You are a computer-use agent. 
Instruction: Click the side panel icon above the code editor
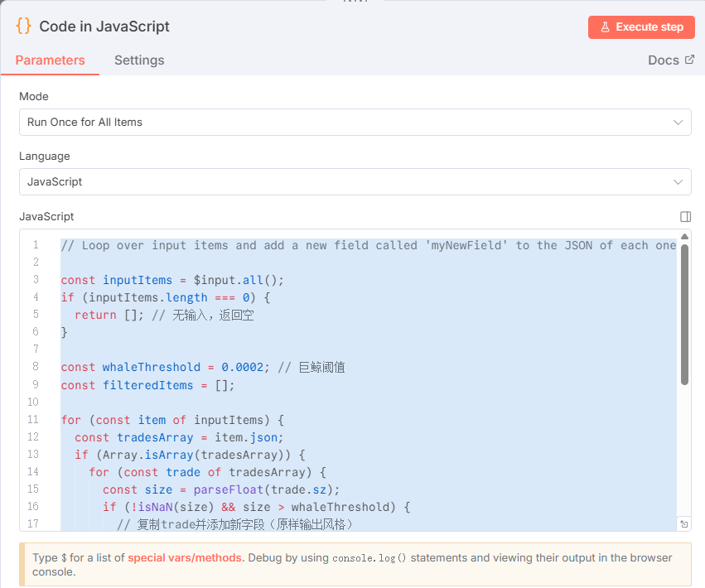685,216
